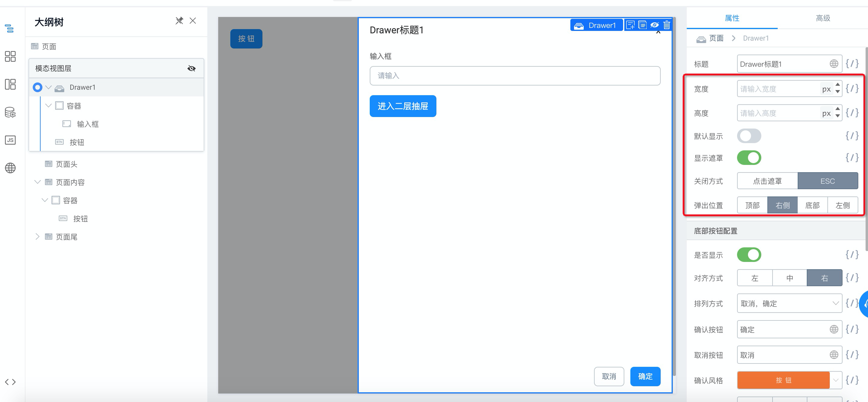Viewport: 868px width, 402px height.
Task: Collapse the Drawer1 tree node
Action: (x=48, y=87)
